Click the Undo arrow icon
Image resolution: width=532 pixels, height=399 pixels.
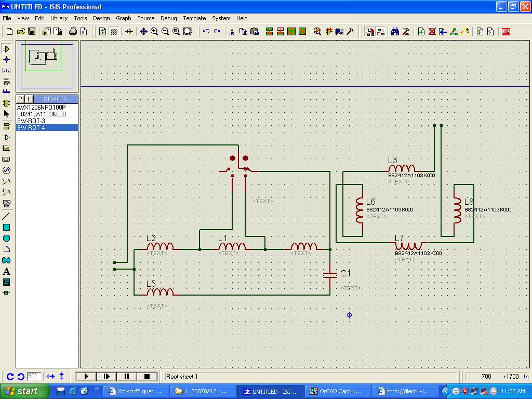click(206, 32)
